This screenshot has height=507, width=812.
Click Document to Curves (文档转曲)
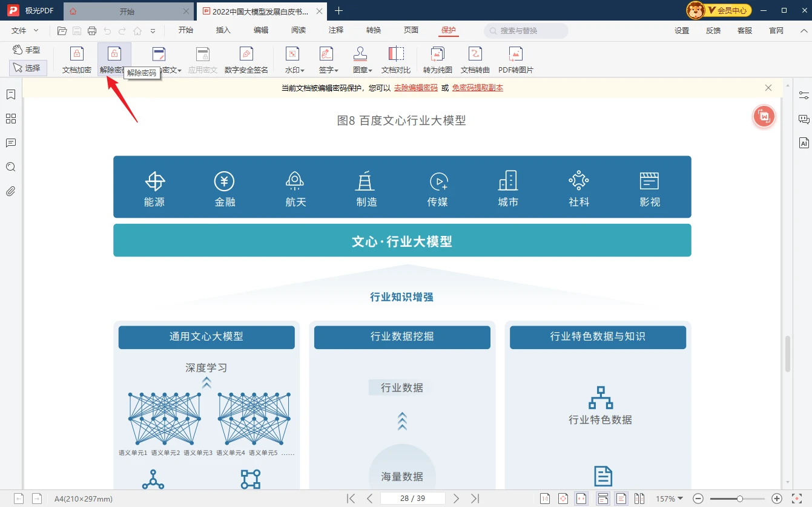[475, 61]
